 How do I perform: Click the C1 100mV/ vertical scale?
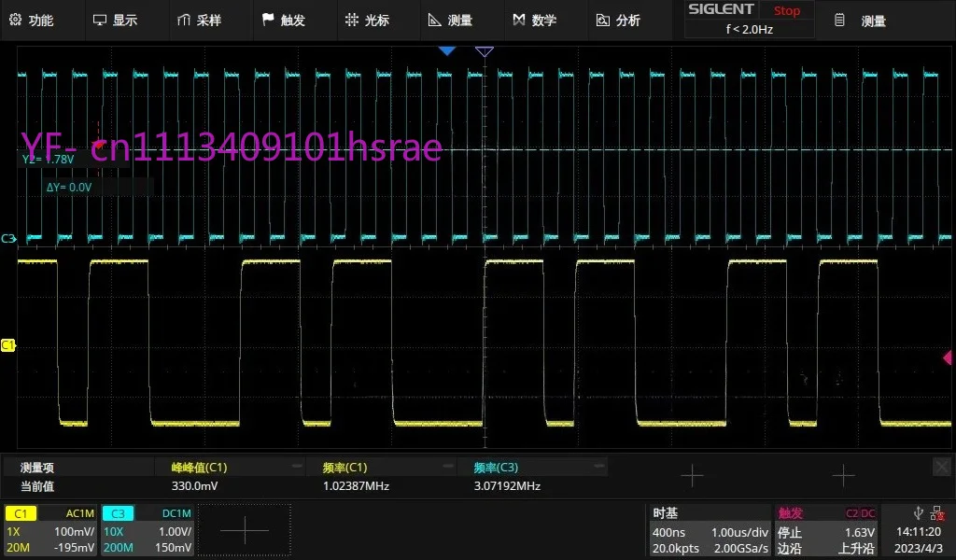[x=75, y=531]
